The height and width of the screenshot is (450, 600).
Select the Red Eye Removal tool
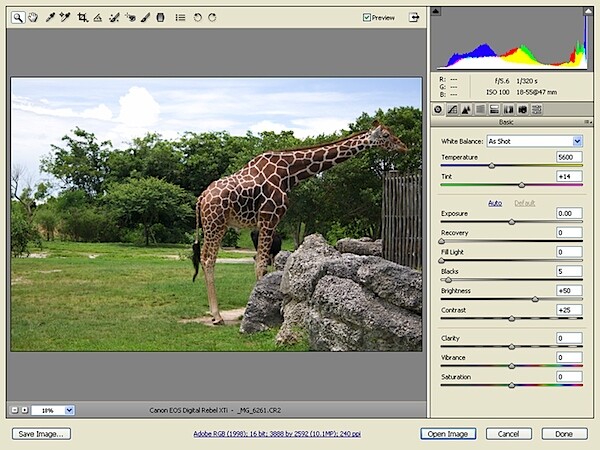click(x=130, y=18)
